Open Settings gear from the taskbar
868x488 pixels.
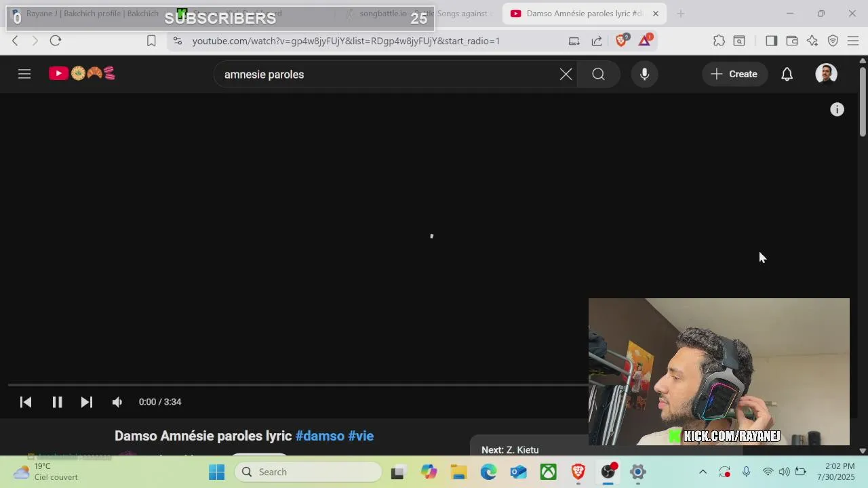(x=637, y=472)
